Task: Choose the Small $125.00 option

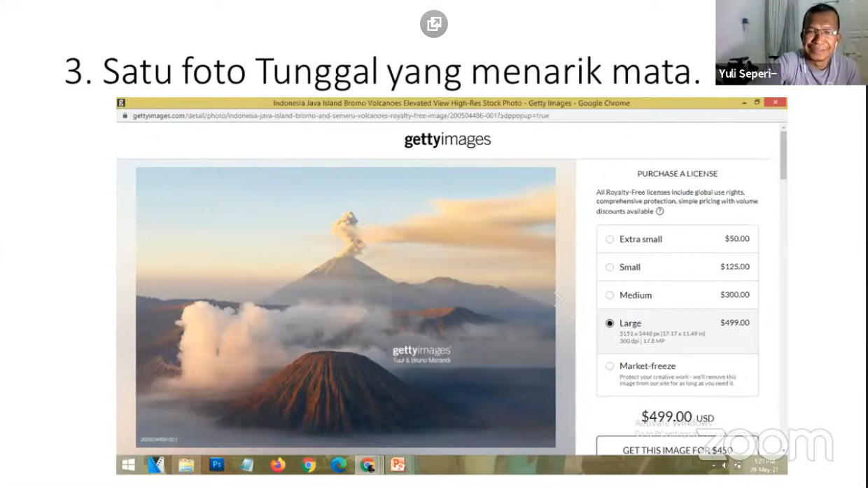Action: click(x=610, y=267)
